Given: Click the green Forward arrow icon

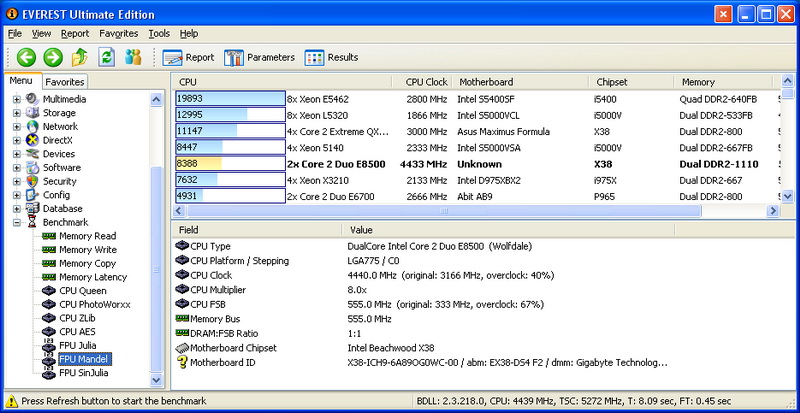Looking at the screenshot, I should pyautogui.click(x=53, y=58).
